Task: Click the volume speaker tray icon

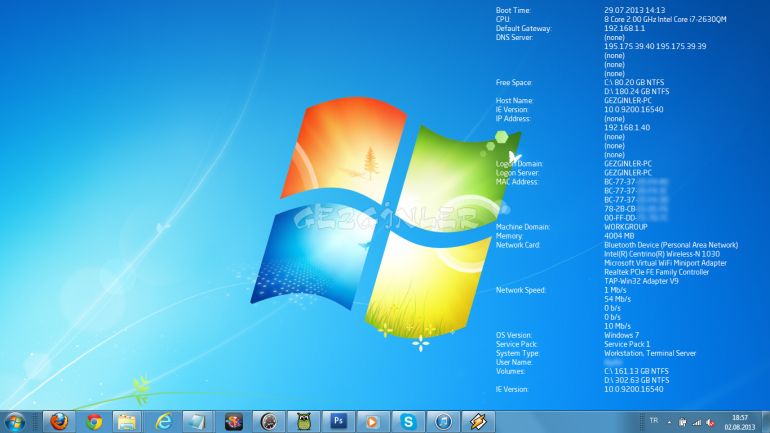Action: tap(710, 422)
